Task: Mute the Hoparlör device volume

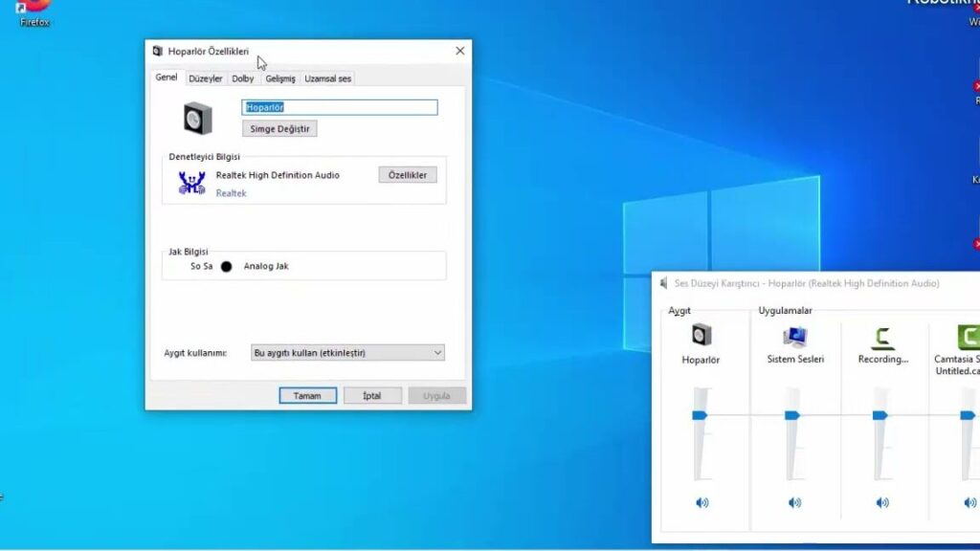Action: (x=702, y=502)
